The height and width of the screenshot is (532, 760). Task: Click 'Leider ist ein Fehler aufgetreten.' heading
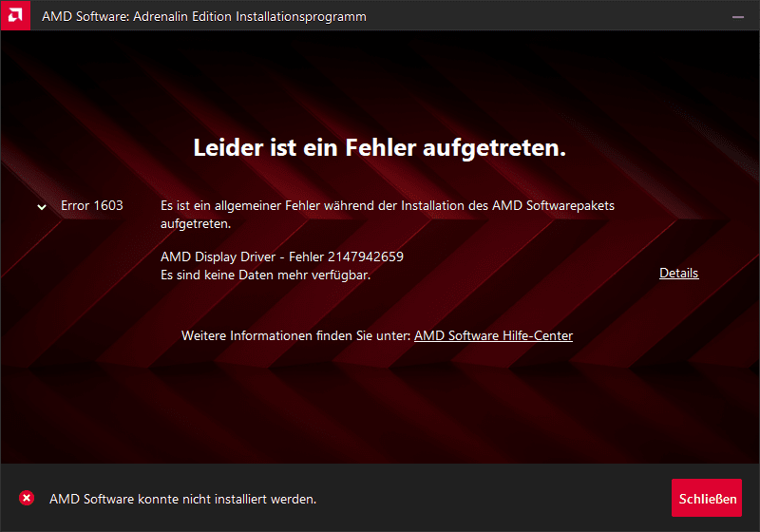click(x=379, y=148)
